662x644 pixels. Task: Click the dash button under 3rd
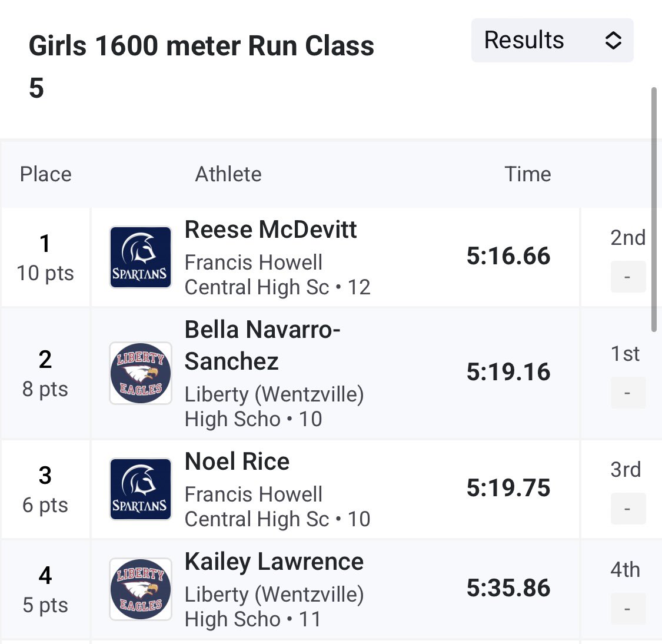point(627,509)
